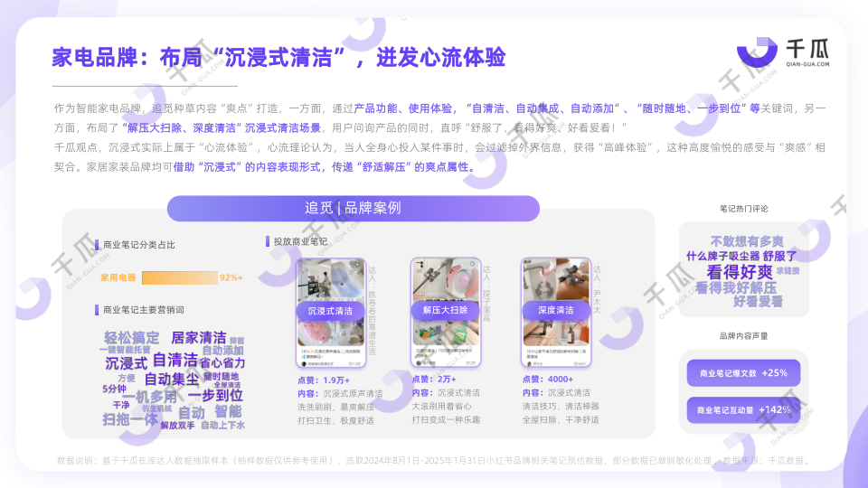Select the 商业笔记分类占比 heading
The width and height of the screenshot is (868, 488).
point(139,245)
